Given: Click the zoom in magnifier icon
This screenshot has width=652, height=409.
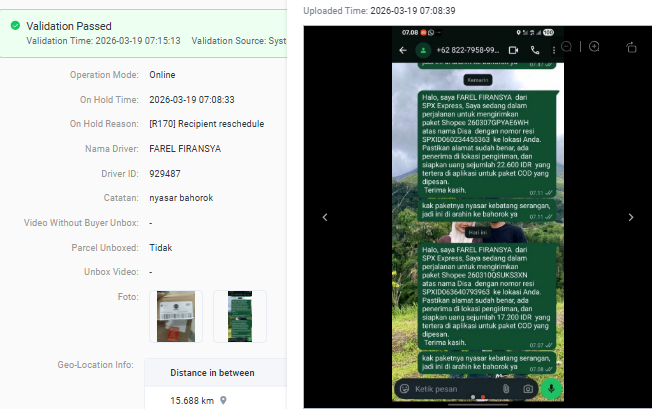Looking at the screenshot, I should coord(594,47).
